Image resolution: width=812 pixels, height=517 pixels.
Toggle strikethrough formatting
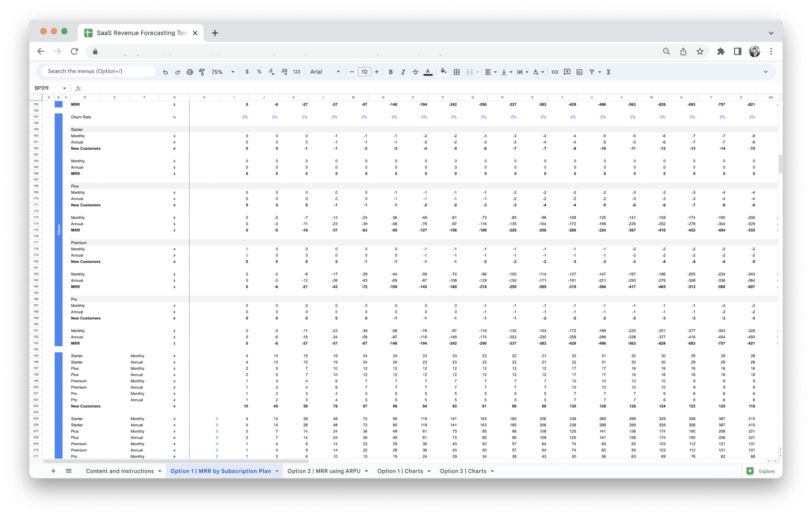415,72
